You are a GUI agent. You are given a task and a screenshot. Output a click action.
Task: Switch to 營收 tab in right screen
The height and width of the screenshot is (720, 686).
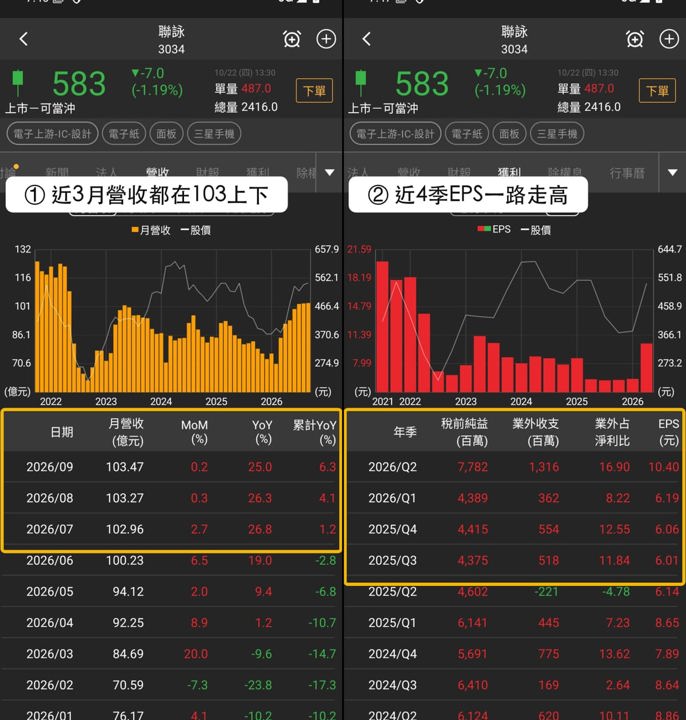pos(409,173)
